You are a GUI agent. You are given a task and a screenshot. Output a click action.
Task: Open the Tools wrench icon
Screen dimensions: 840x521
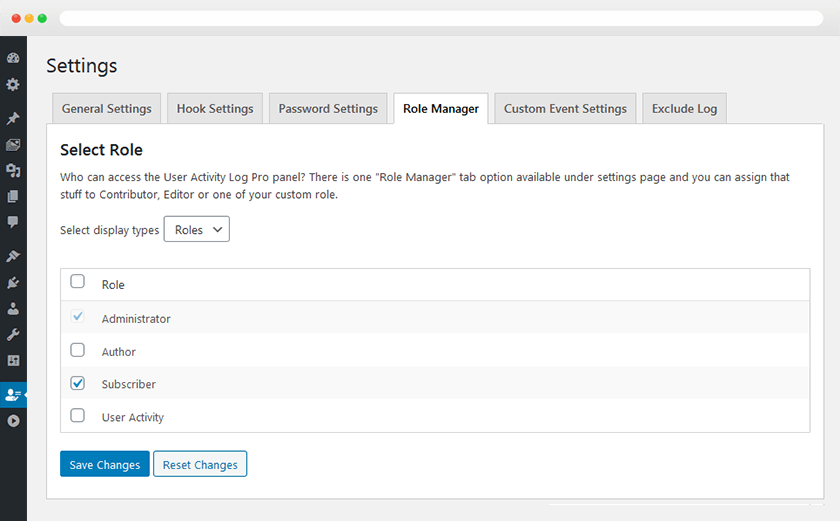point(13,334)
